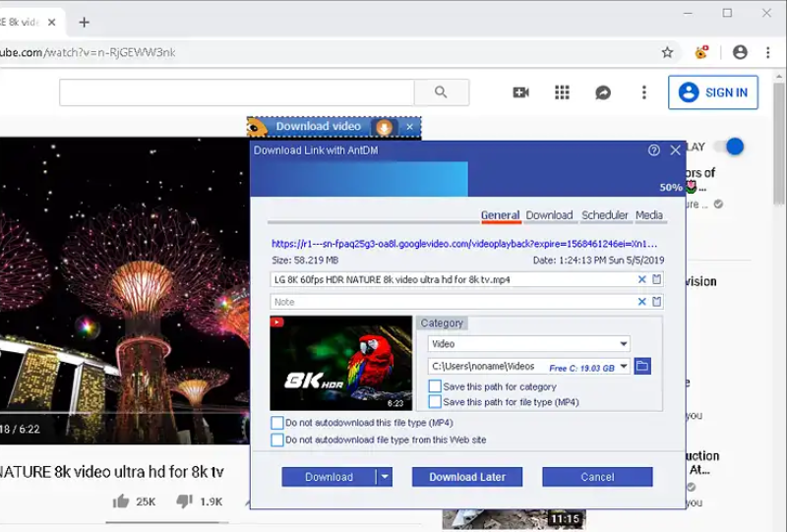Switch to the Scheduler tab

[x=605, y=215]
